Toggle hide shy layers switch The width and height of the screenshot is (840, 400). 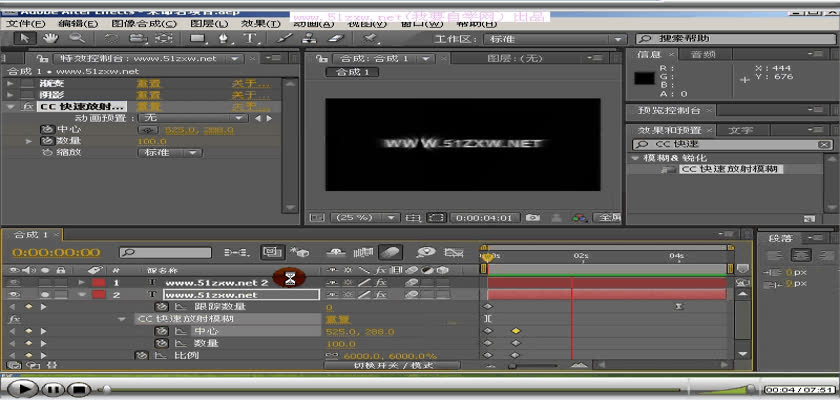[x=336, y=252]
